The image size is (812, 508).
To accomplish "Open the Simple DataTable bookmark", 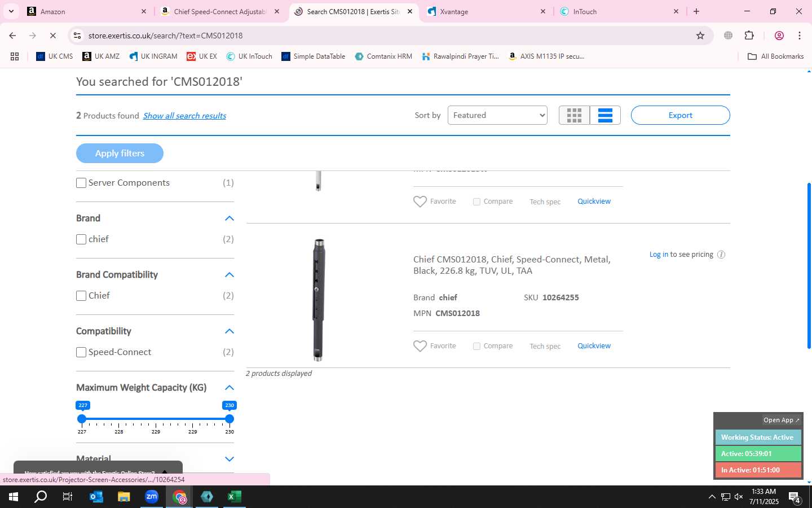I will (313, 56).
